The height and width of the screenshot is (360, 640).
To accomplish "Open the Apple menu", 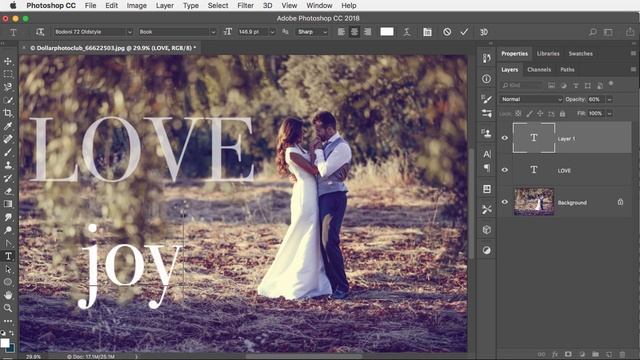I will tap(13, 6).
